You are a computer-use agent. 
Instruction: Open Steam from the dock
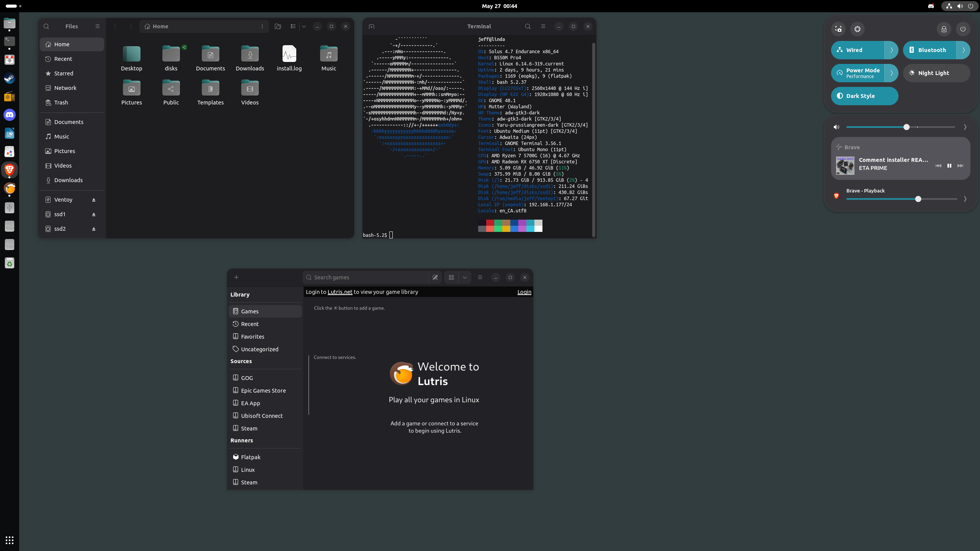10,78
